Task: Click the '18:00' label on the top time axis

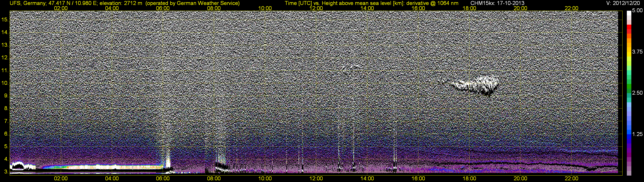Action: [469, 8]
